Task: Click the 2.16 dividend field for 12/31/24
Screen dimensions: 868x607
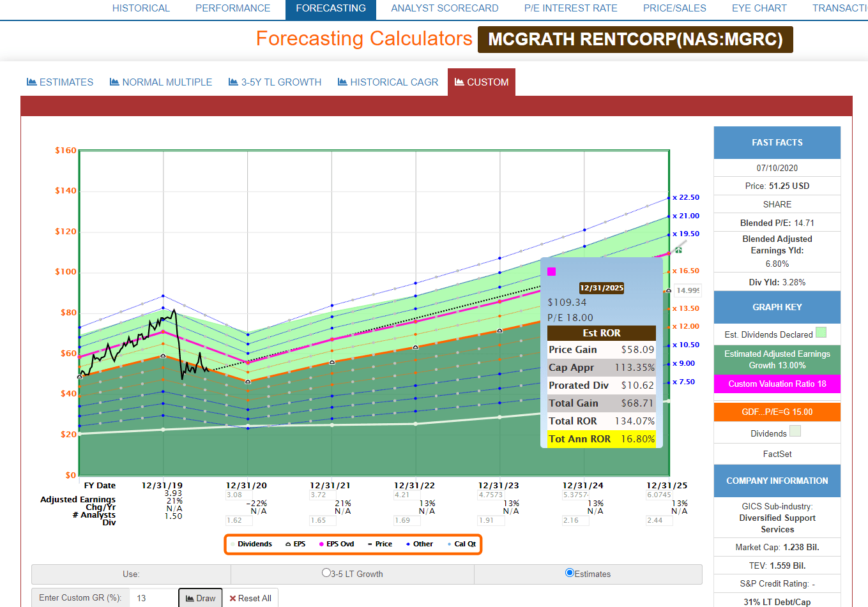Action: [x=574, y=520]
